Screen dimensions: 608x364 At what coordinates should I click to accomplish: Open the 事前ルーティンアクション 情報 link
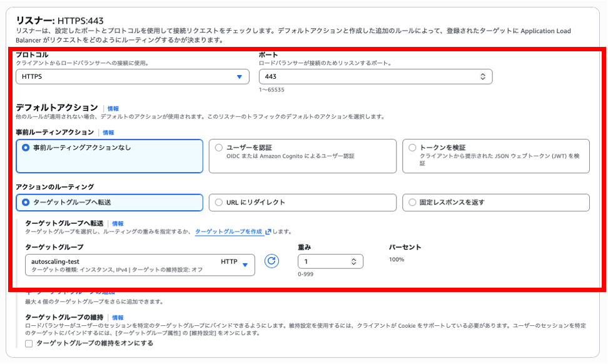tap(108, 133)
